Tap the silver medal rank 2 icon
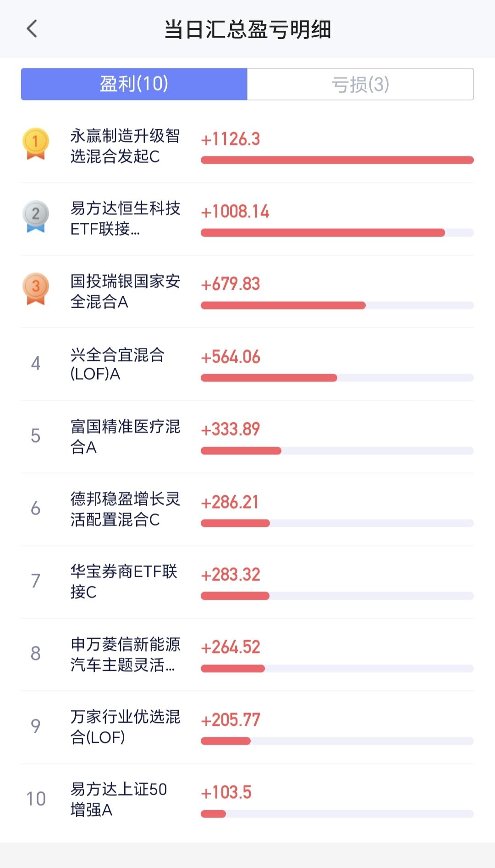The image size is (495, 868). (x=36, y=216)
